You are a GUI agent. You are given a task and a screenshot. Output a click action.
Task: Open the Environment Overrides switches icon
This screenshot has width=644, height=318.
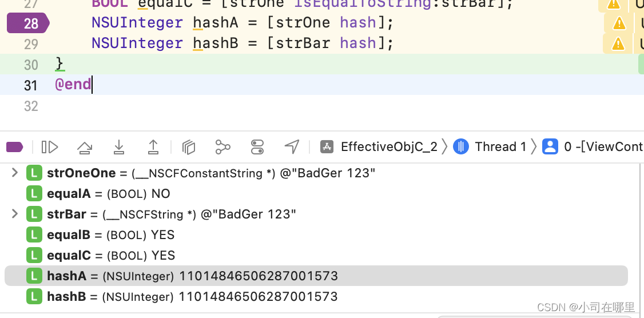click(x=257, y=148)
